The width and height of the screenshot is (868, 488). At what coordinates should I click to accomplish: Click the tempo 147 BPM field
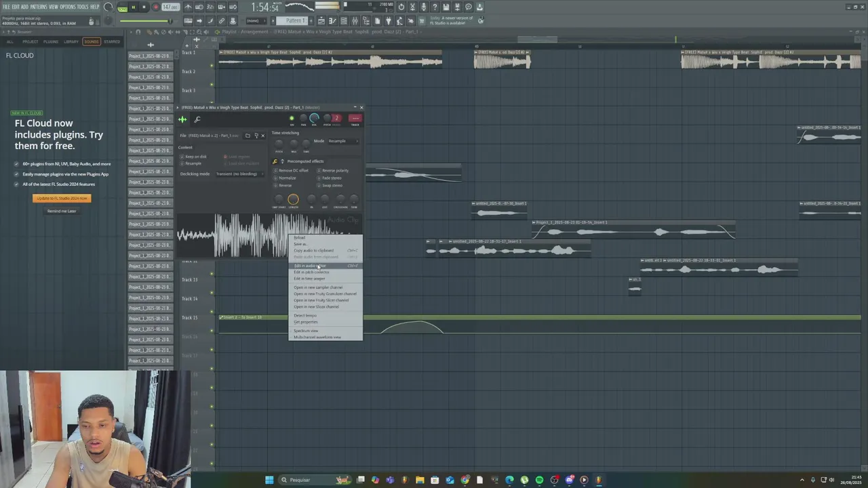click(x=171, y=7)
